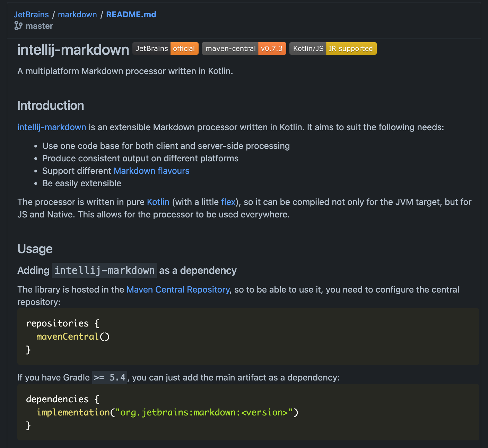Click the 'Adding intellij-markdown as a dependency' heading
The image size is (488, 448).
[127, 270]
